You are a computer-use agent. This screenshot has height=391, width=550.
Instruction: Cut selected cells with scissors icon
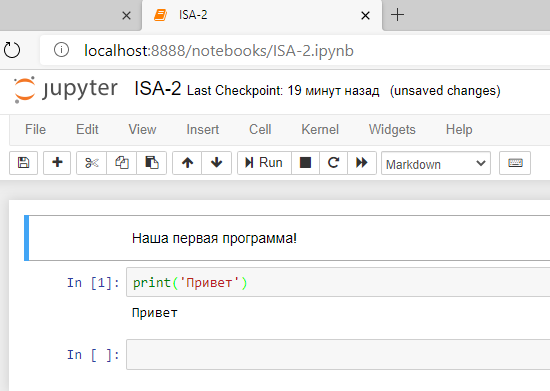[92, 163]
